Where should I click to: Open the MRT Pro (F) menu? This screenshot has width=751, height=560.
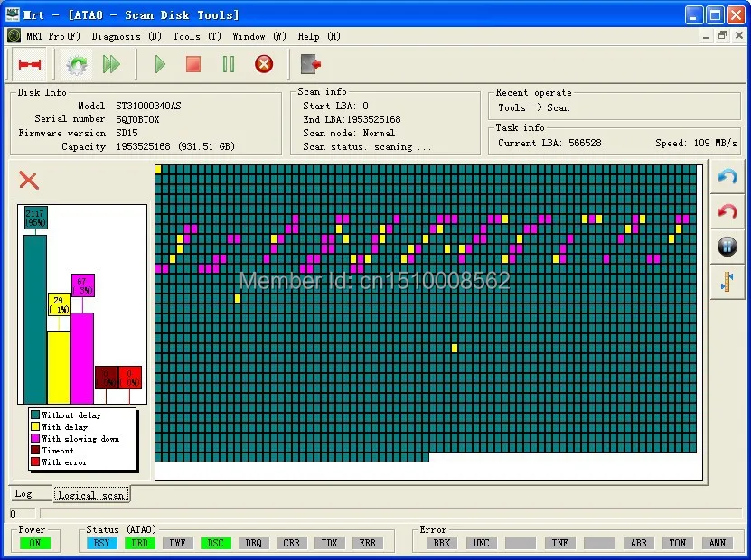53,36
